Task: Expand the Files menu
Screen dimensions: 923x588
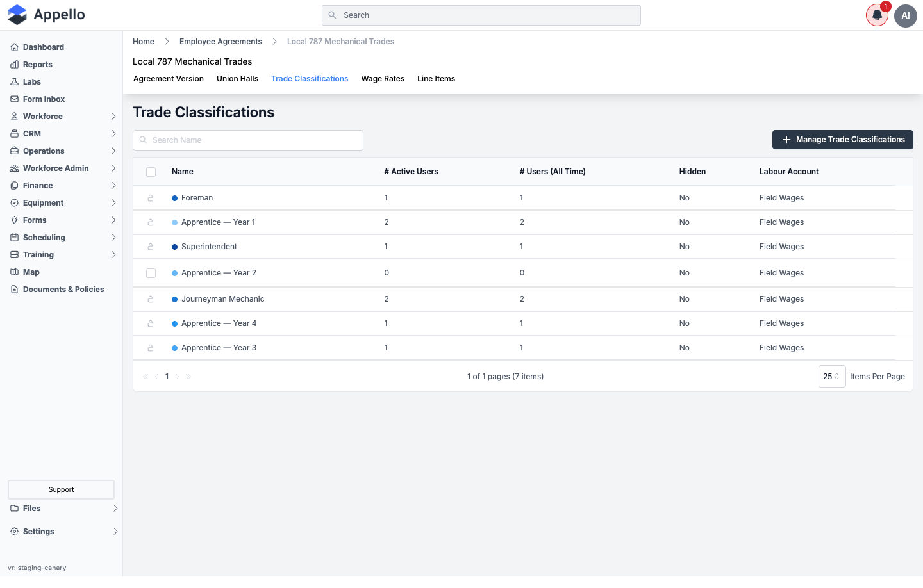Action: coord(63,509)
